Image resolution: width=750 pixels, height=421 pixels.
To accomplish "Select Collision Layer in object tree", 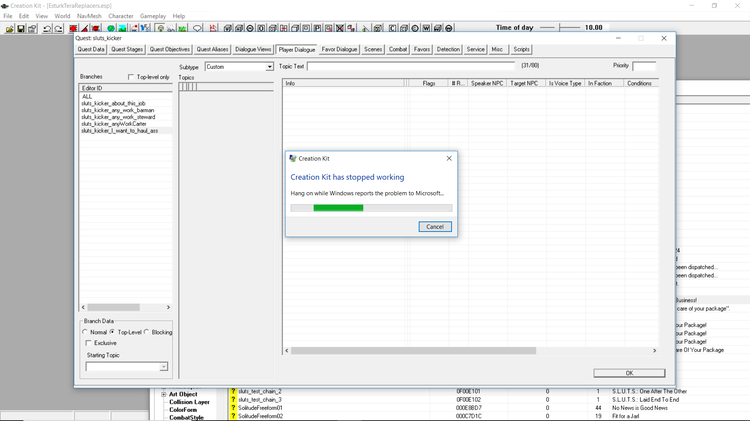I will click(189, 402).
